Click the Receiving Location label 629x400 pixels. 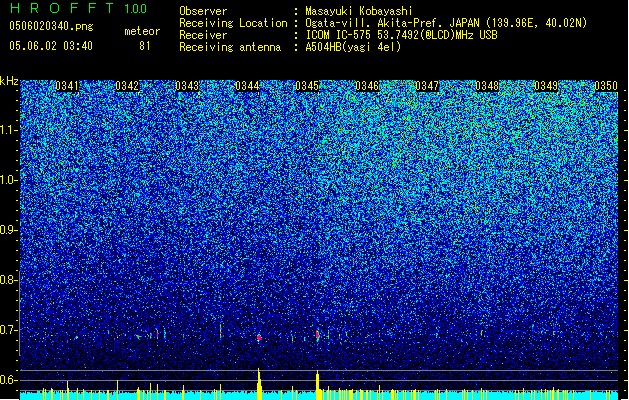pos(233,23)
